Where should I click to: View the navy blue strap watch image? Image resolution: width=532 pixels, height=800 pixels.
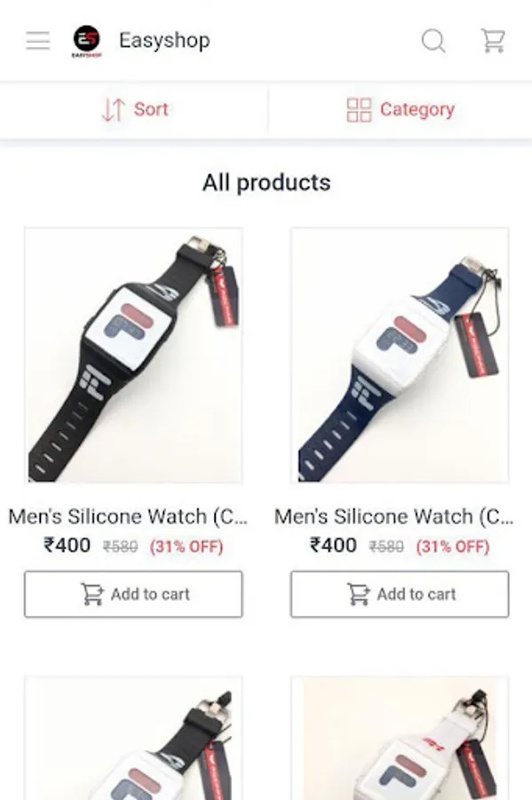pyautogui.click(x=400, y=355)
